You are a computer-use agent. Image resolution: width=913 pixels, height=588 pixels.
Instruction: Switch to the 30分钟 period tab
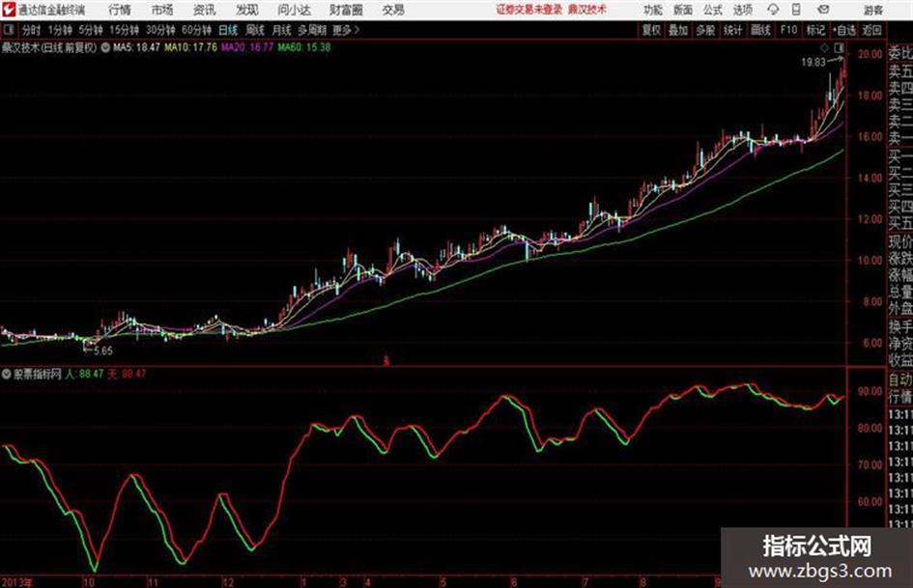(x=160, y=30)
